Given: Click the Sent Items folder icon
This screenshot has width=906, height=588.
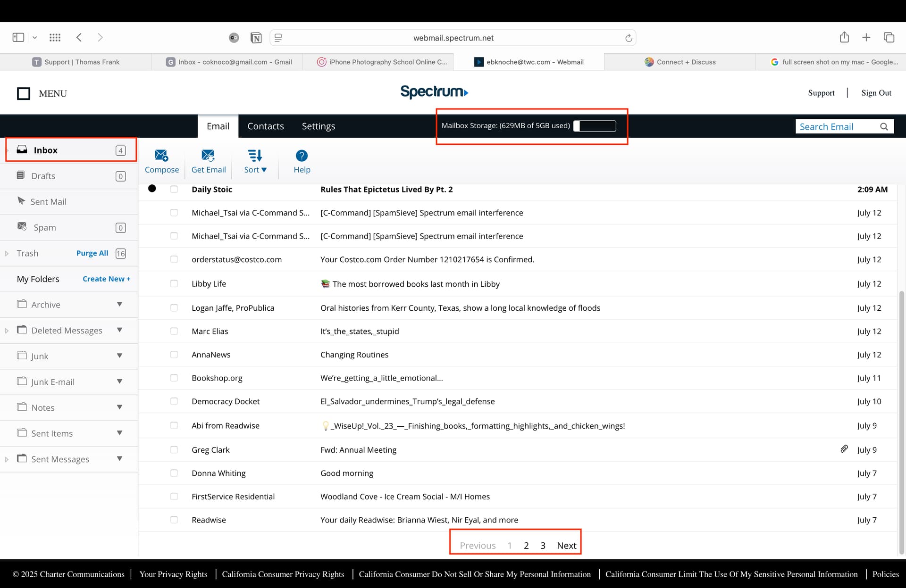Looking at the screenshot, I should pyautogui.click(x=22, y=432).
